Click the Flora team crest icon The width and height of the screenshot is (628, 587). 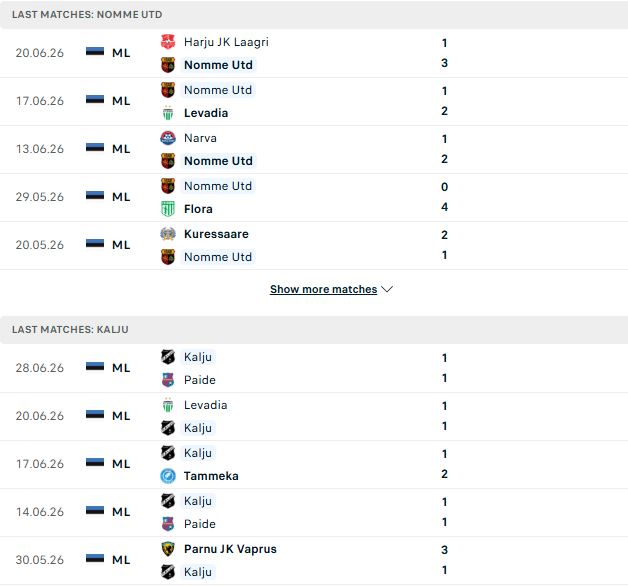[168, 209]
